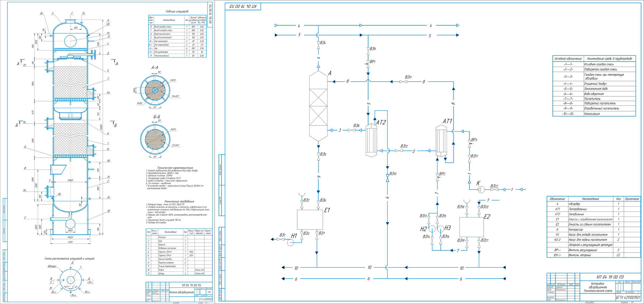Select the pump Н2 circle symbol
The height and width of the screenshot is (304, 644).
[x=432, y=229]
